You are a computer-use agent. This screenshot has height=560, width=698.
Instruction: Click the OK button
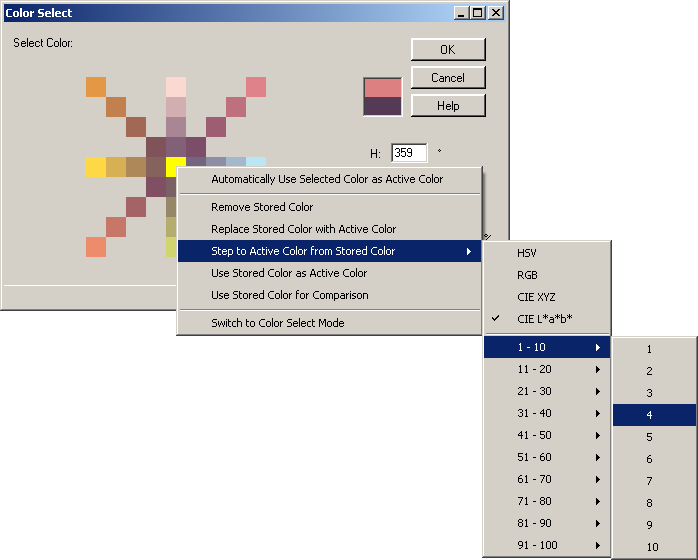tap(448, 49)
